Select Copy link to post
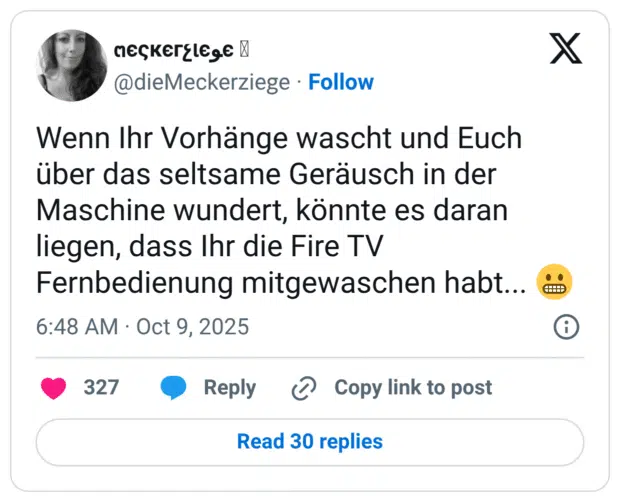Viewport: 620px width, 502px height. point(412,387)
